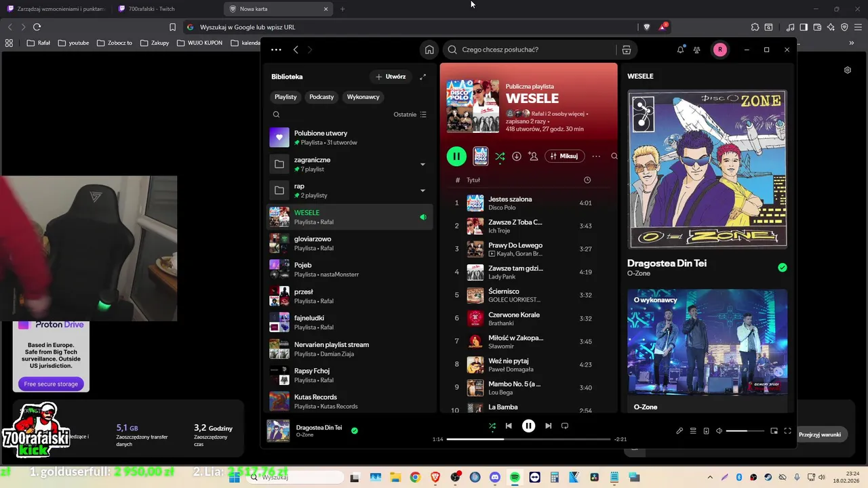Open the browser hamburger menu
Viewport: 868px width, 488px height.
tap(858, 27)
